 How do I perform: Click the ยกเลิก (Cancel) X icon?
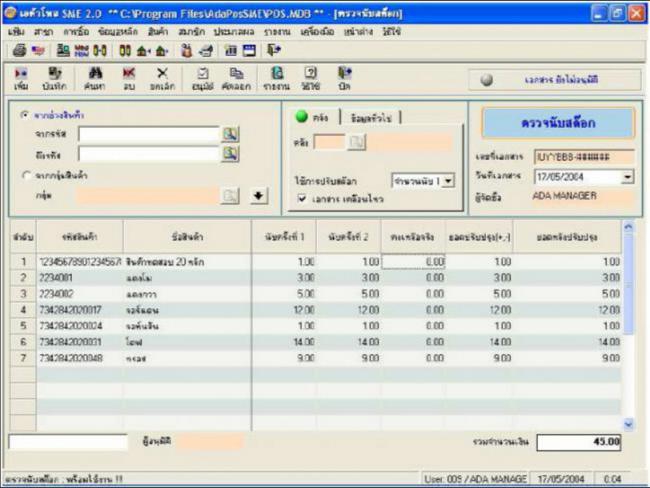pyautogui.click(x=162, y=78)
